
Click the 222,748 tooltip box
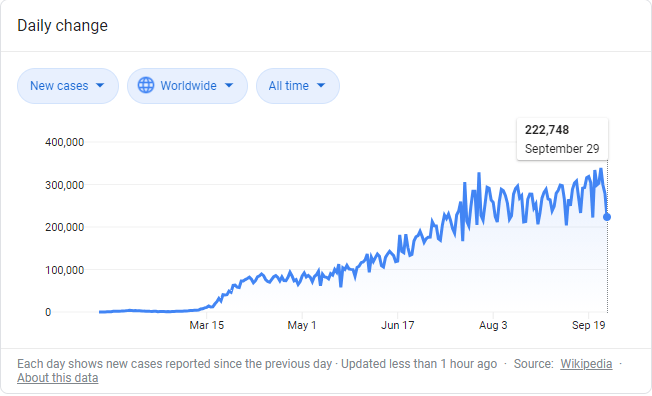click(x=562, y=139)
